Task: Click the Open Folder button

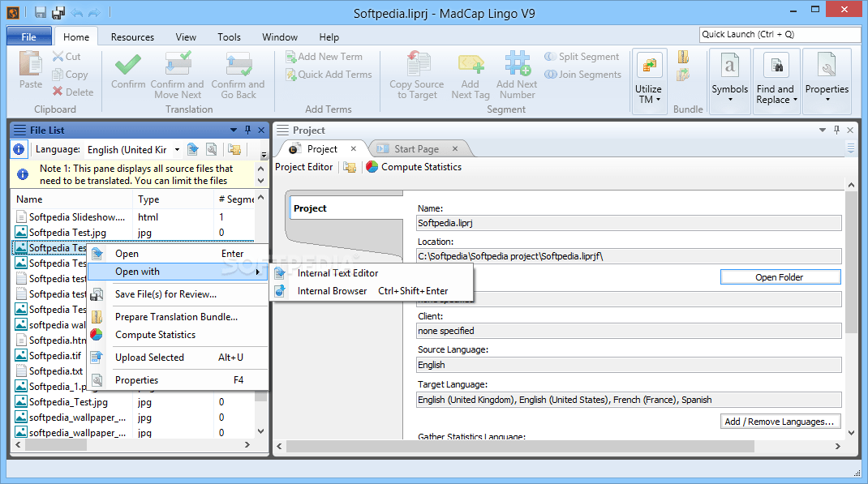Action: (780, 277)
